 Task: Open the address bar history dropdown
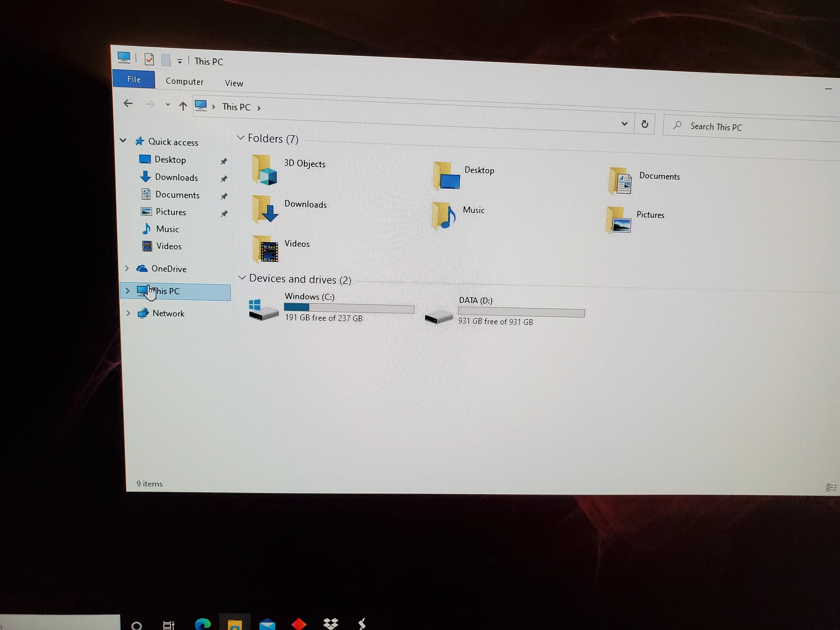point(625,123)
